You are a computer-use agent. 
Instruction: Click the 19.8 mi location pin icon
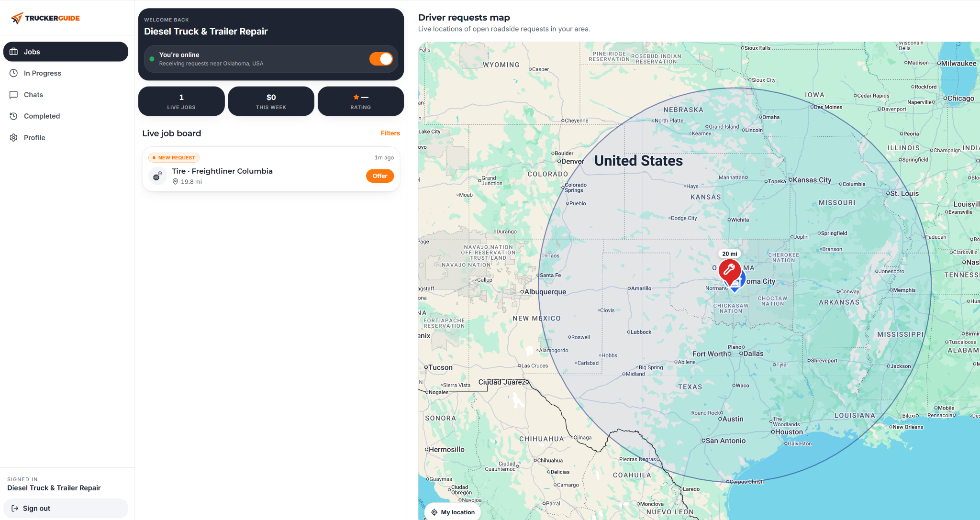click(175, 182)
